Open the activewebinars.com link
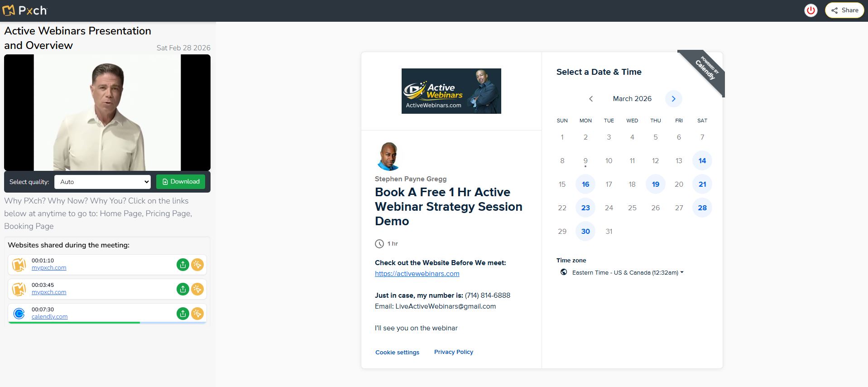 pyautogui.click(x=417, y=274)
